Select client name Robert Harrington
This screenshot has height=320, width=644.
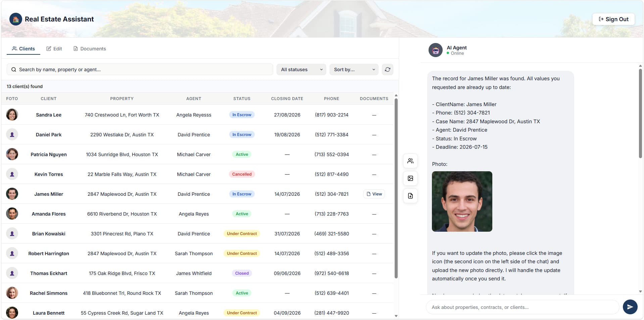pos(49,253)
